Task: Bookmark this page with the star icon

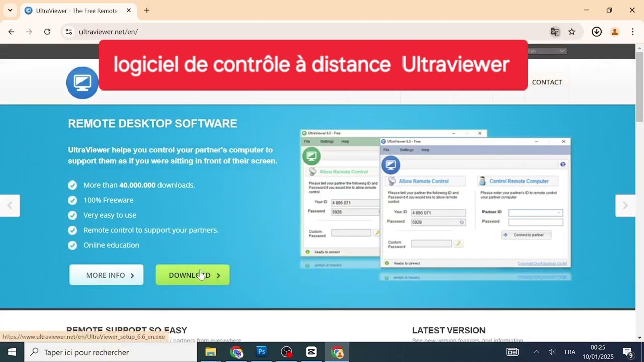Action: 572,32
